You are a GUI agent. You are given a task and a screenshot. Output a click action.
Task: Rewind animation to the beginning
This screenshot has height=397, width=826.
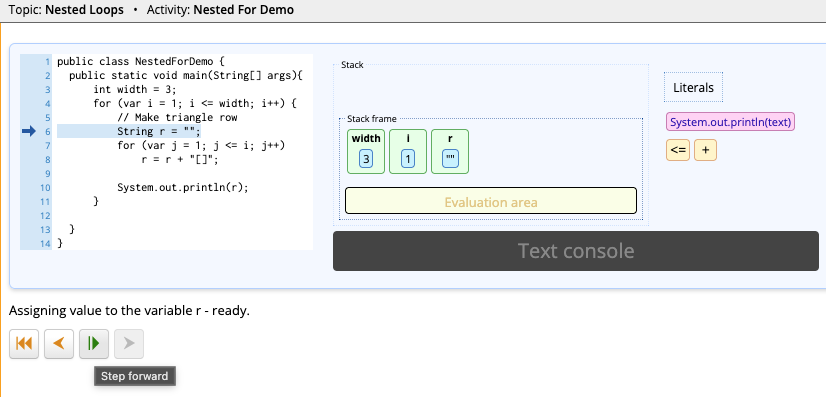(24, 344)
